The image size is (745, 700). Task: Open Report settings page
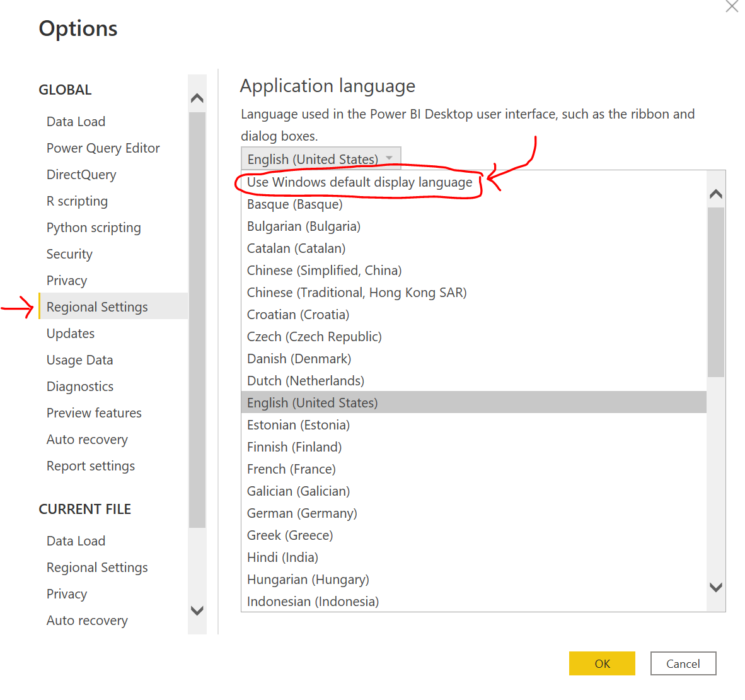click(x=91, y=466)
